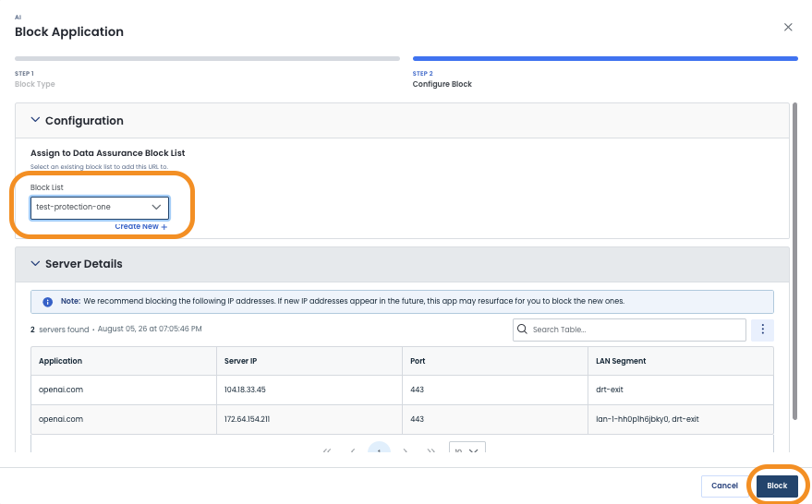812x504 pixels.
Task: Click port 443 in the 172.64.154.211 row
Action: pyautogui.click(x=417, y=419)
